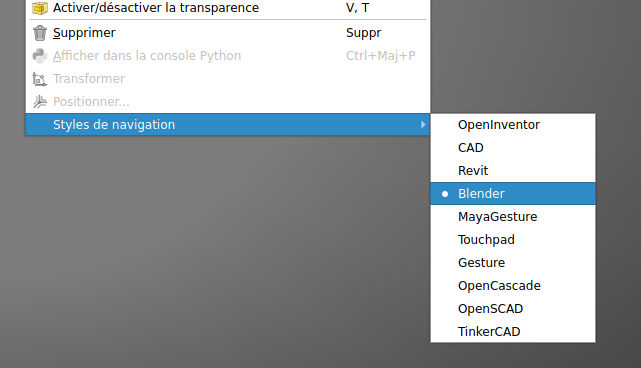641x368 pixels.
Task: Choose Supprimer from the context menu
Action: [228, 33]
